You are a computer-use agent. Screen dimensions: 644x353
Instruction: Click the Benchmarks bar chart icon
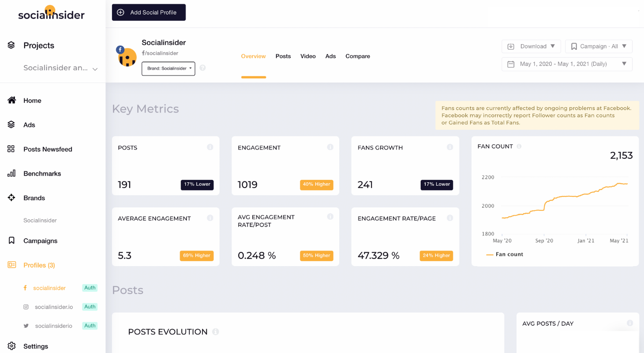11,173
